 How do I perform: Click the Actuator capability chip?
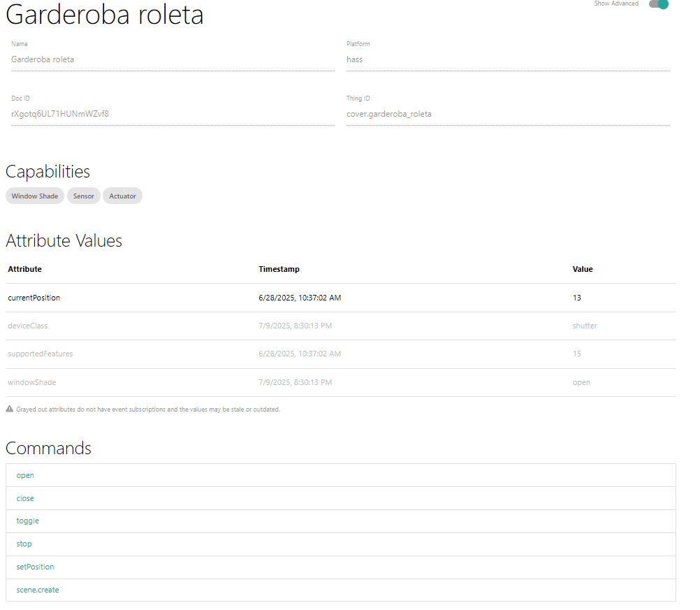123,196
